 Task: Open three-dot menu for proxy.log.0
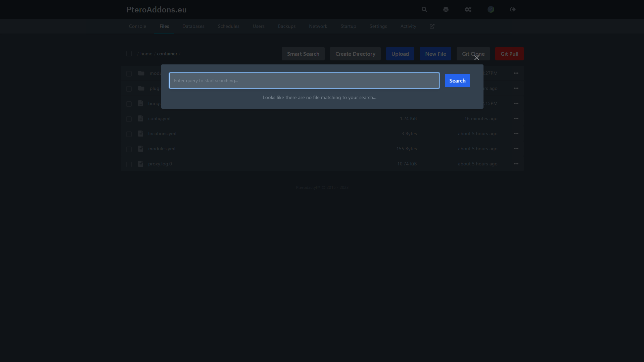pos(516,164)
